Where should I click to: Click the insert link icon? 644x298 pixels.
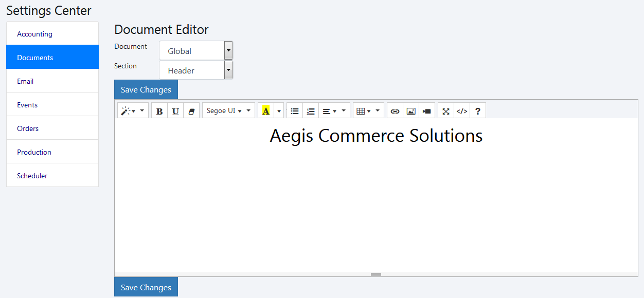(x=395, y=111)
